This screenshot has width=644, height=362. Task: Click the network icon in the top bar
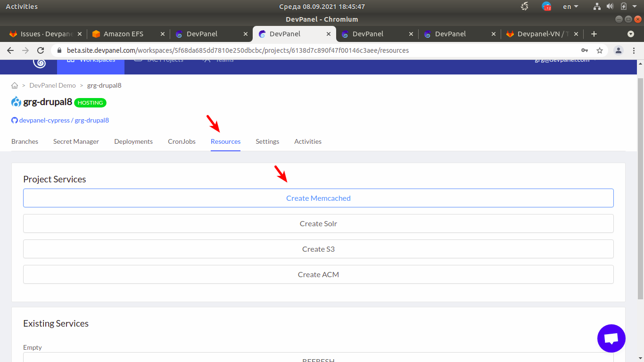pyautogui.click(x=597, y=6)
